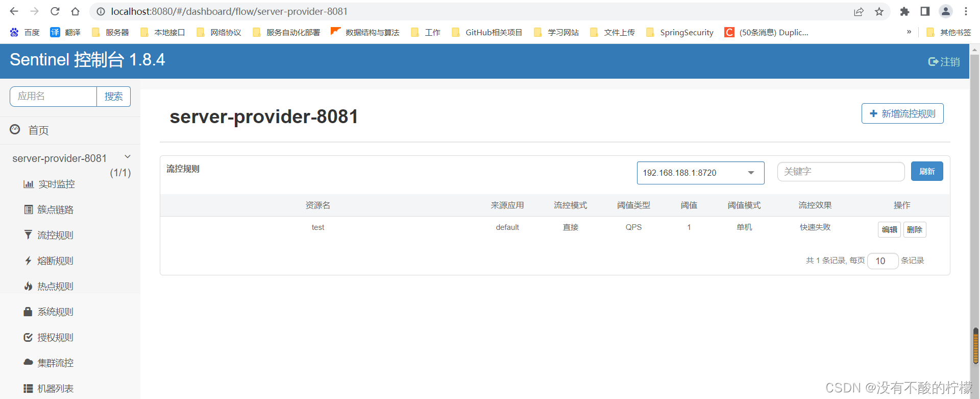Log out via 注销

click(944, 62)
